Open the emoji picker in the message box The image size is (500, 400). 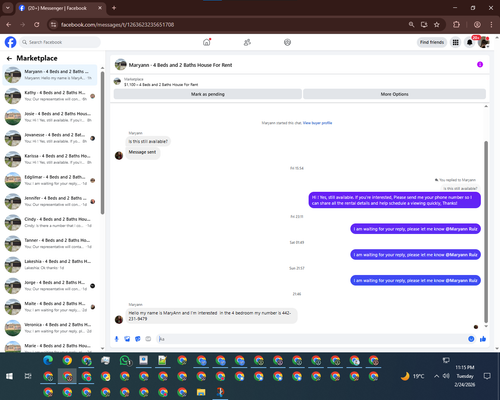pyautogui.click(x=471, y=339)
